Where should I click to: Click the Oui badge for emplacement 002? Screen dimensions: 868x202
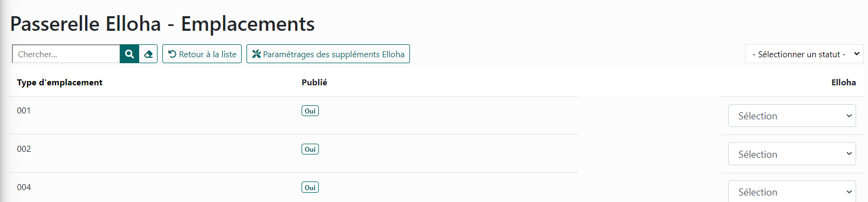[x=310, y=149]
